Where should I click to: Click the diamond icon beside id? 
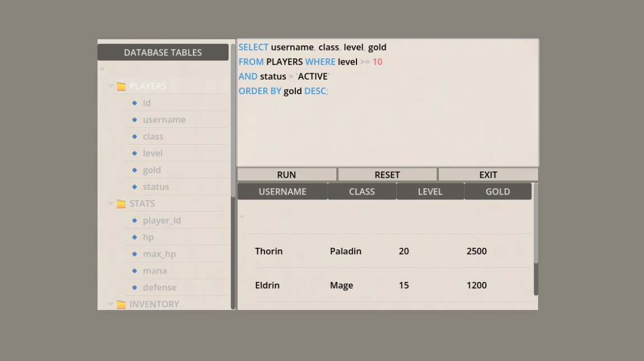[135, 103]
